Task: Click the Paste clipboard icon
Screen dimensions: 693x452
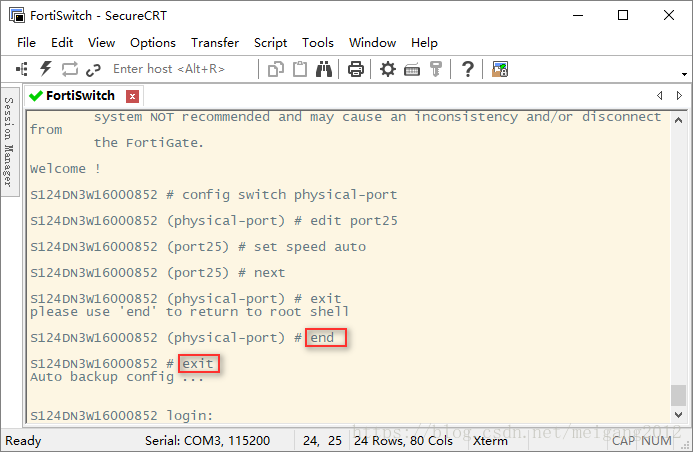Action: coord(300,69)
